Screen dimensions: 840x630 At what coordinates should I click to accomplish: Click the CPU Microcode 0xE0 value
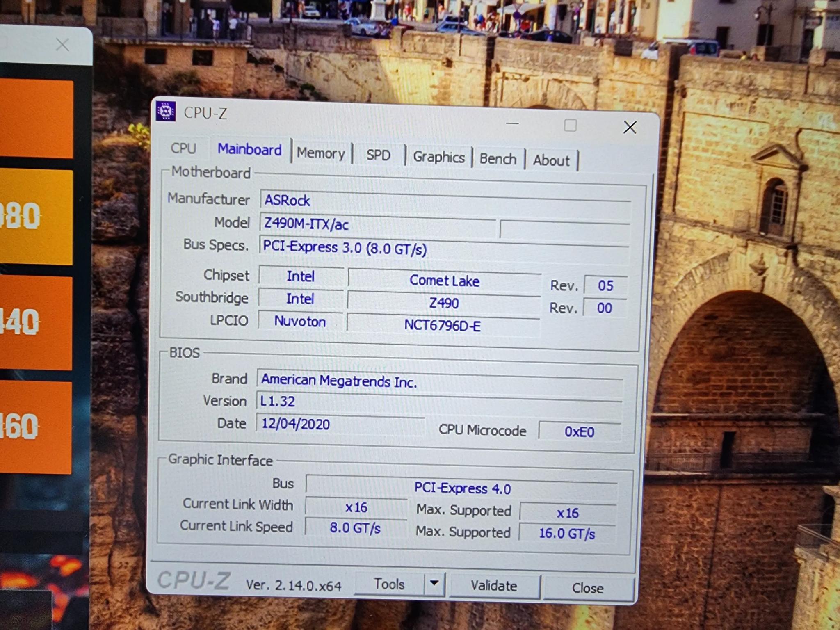(579, 431)
